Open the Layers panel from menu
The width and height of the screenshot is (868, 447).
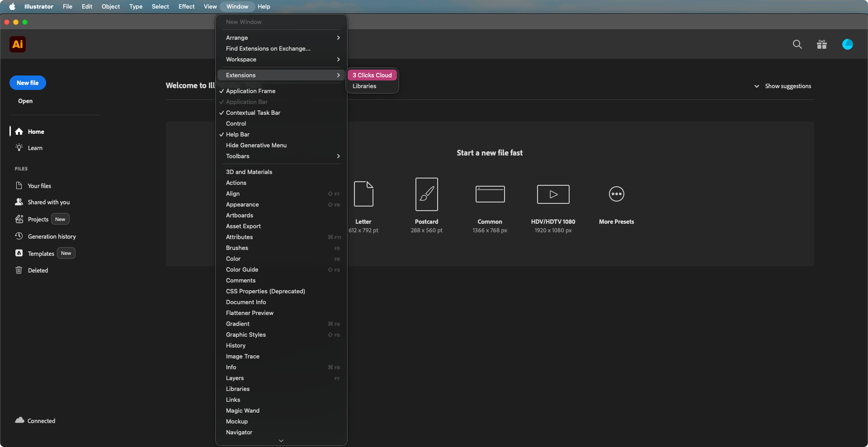235,378
